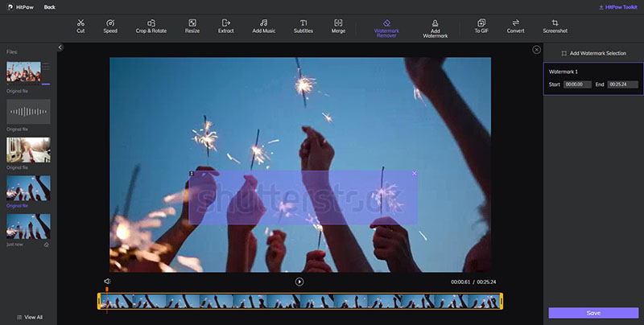Open the To GIF tool
644x325 pixels.
(x=481, y=27)
